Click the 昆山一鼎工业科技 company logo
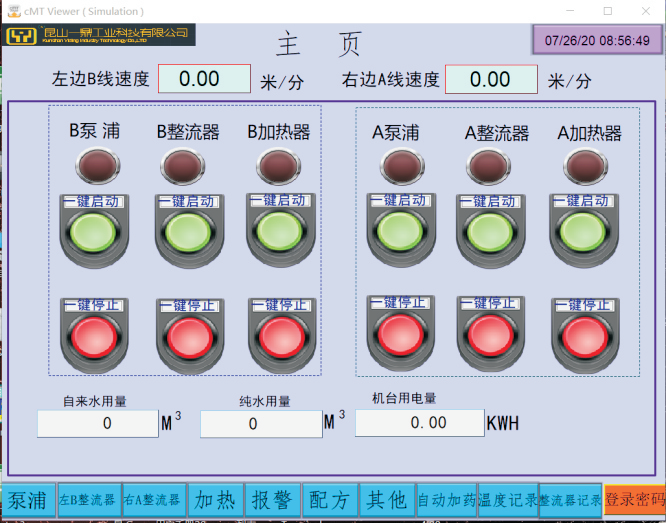 [x=99, y=35]
